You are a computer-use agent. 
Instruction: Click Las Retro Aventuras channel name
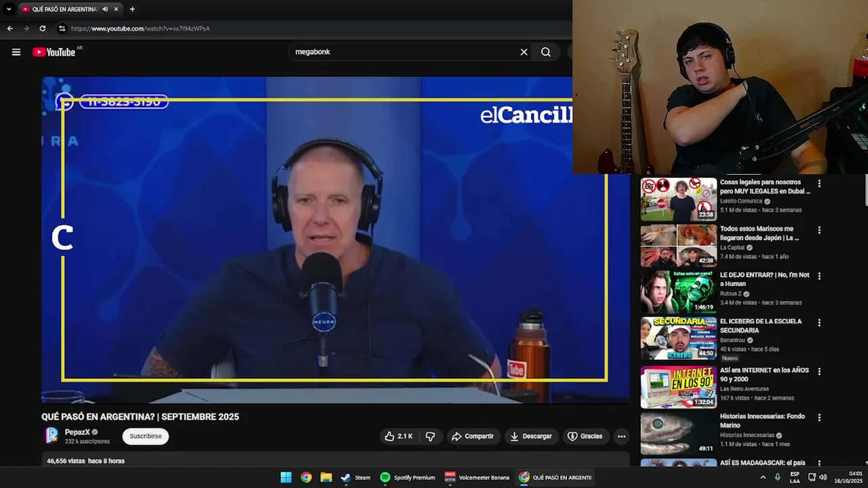745,389
